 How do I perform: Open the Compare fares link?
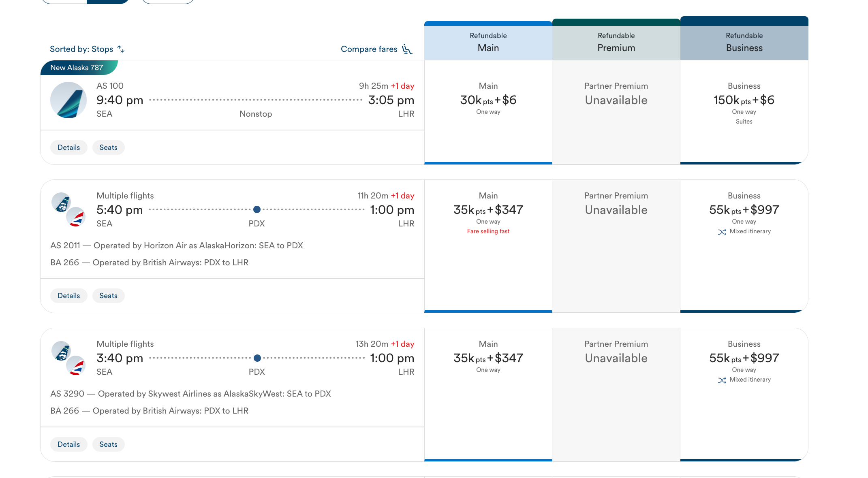[x=376, y=49]
